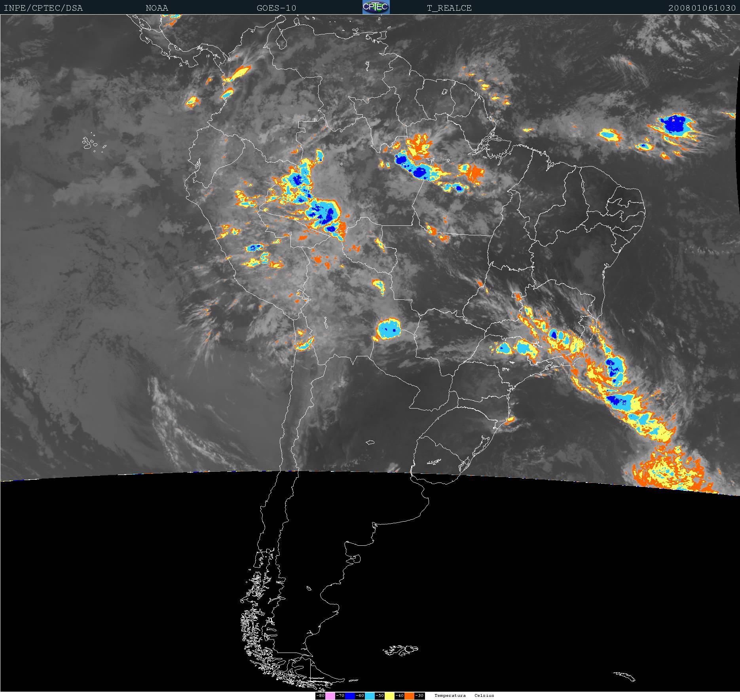Click the T_REALCE header label
Screen dimensions: 740x700
[x=449, y=8]
